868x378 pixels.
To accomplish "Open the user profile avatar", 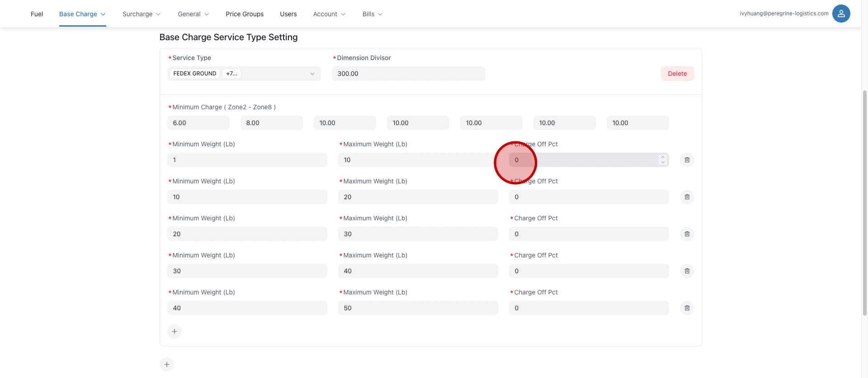I will pyautogui.click(x=841, y=14).
